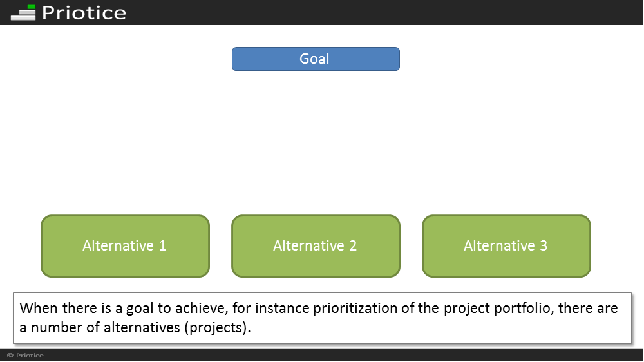Click the blank area between Goal and Alternative 2
Viewport: 644px width, 362px height.
point(316,142)
